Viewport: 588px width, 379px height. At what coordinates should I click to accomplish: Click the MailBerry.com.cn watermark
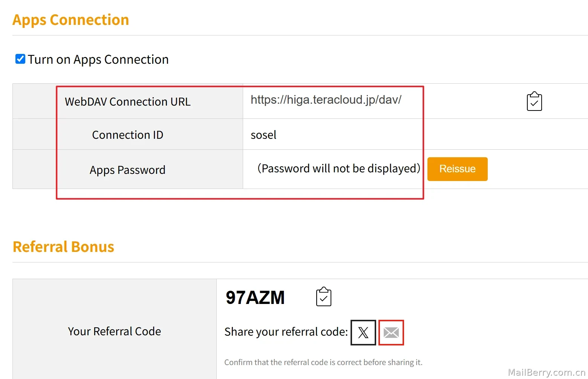tap(547, 372)
